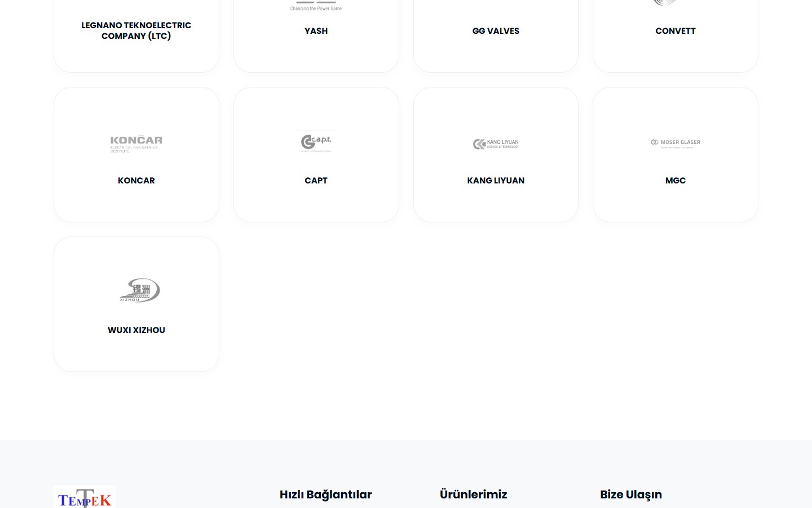
Task: Click the Ürünlerimiz footer heading
Action: 474,494
